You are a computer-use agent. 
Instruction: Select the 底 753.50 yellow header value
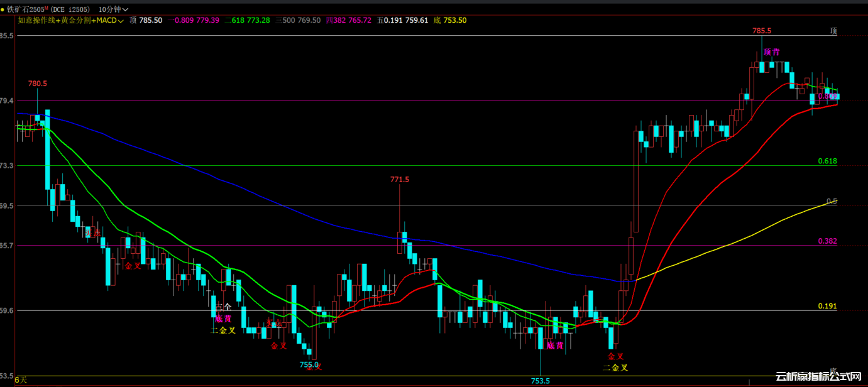tap(450, 20)
